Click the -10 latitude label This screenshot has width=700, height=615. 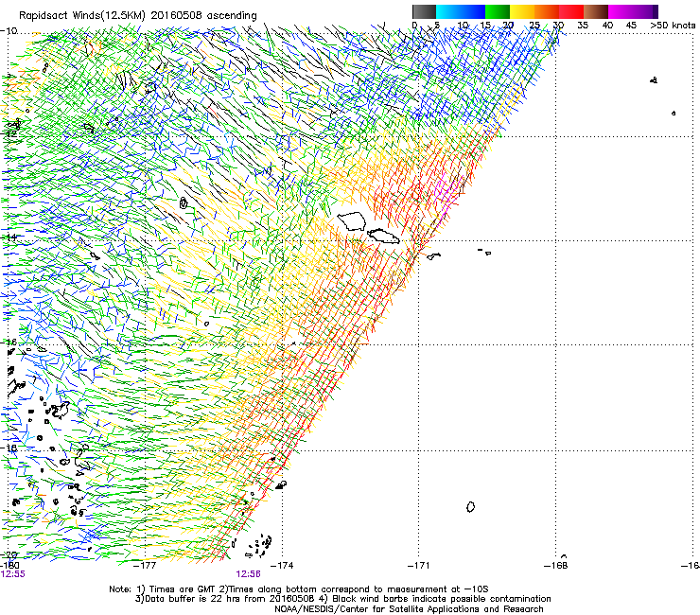(x=9, y=31)
